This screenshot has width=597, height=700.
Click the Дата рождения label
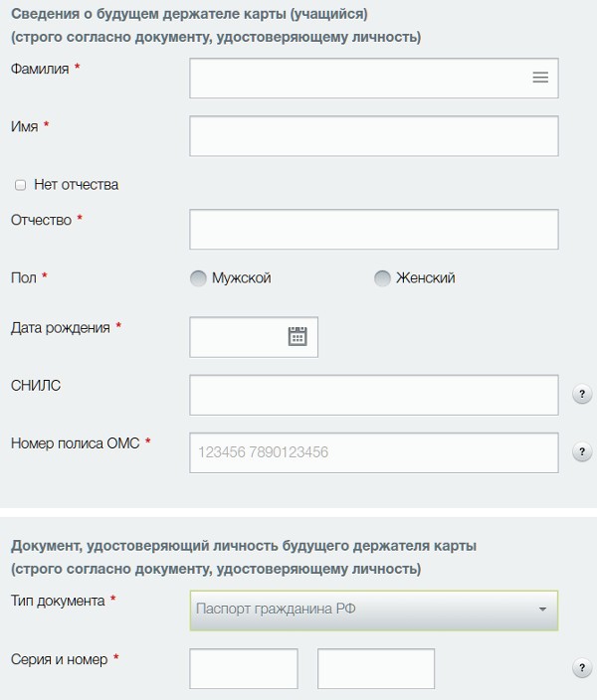(61, 328)
